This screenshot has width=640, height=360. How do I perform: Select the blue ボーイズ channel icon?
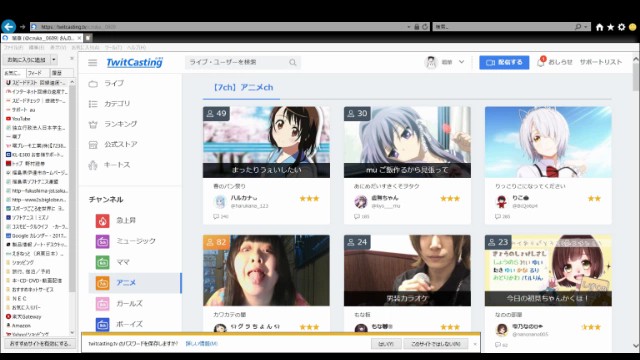(102, 324)
